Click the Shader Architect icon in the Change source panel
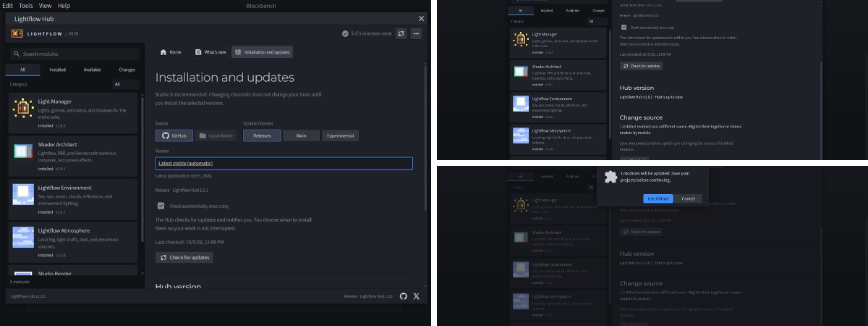 (520, 72)
